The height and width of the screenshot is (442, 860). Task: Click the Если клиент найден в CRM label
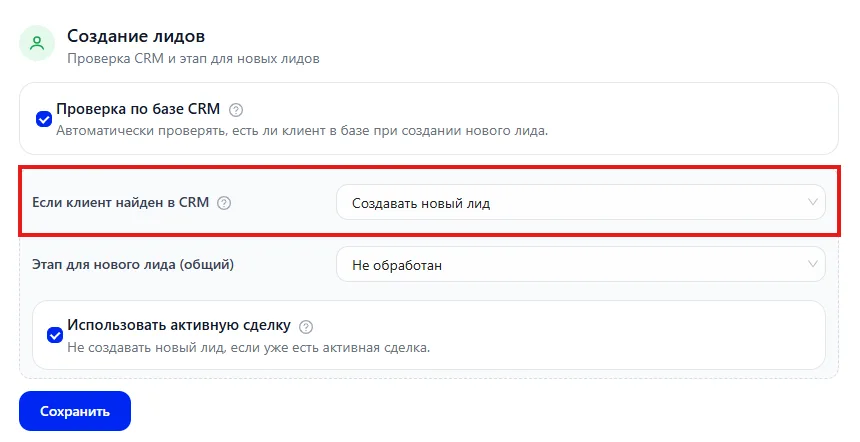point(121,202)
